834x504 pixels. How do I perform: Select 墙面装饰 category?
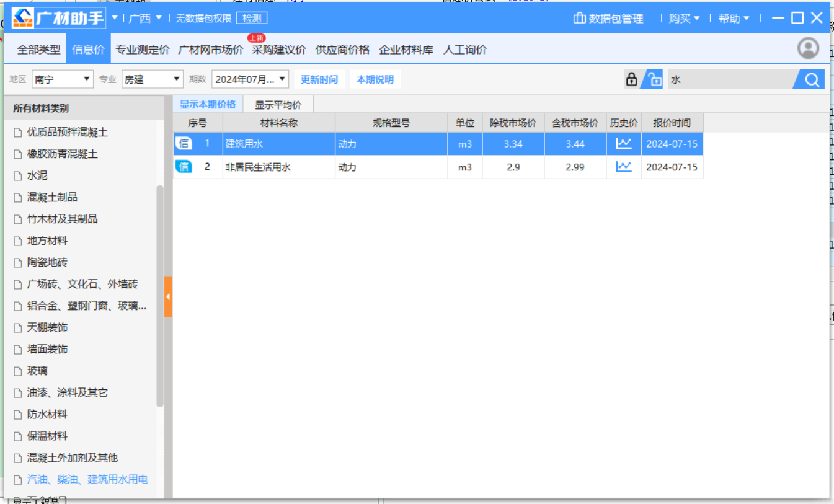pyautogui.click(x=47, y=349)
